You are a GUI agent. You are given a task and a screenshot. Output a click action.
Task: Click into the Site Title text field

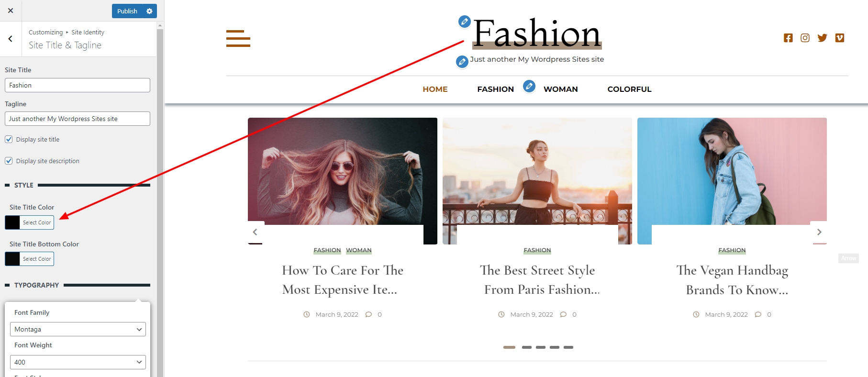pyautogui.click(x=78, y=85)
